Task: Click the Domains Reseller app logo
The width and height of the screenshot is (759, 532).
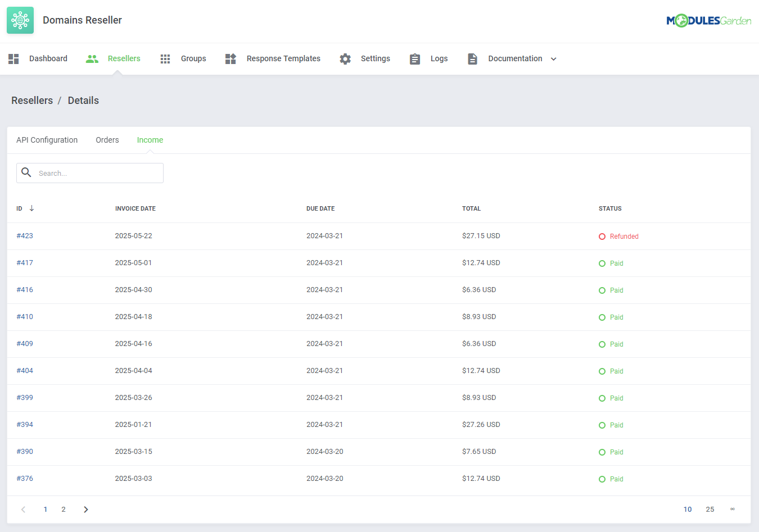Action: (x=20, y=20)
